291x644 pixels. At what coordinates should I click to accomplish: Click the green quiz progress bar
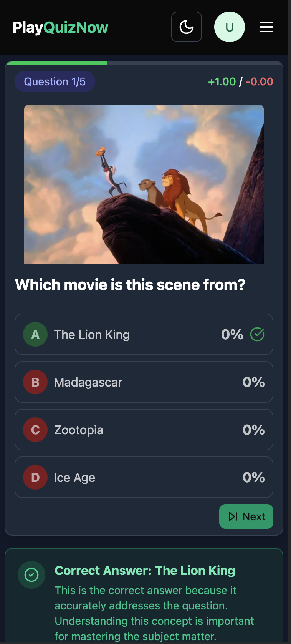coord(57,62)
